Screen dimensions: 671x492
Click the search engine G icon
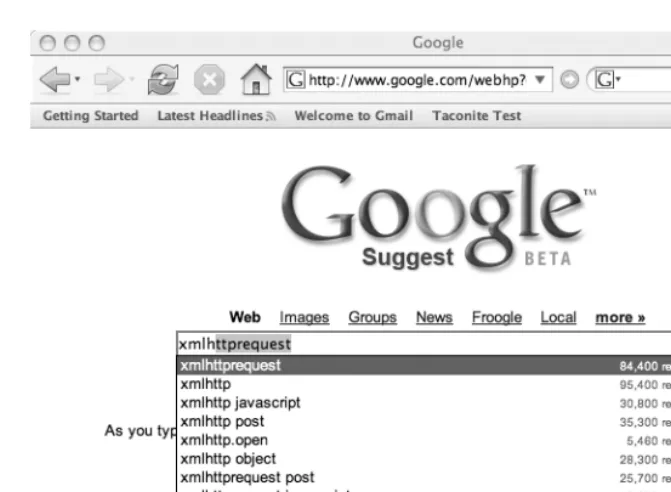tap(604, 80)
